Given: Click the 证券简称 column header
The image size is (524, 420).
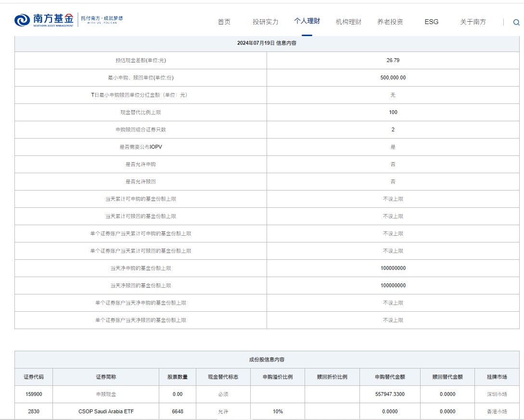Looking at the screenshot, I should (106, 377).
